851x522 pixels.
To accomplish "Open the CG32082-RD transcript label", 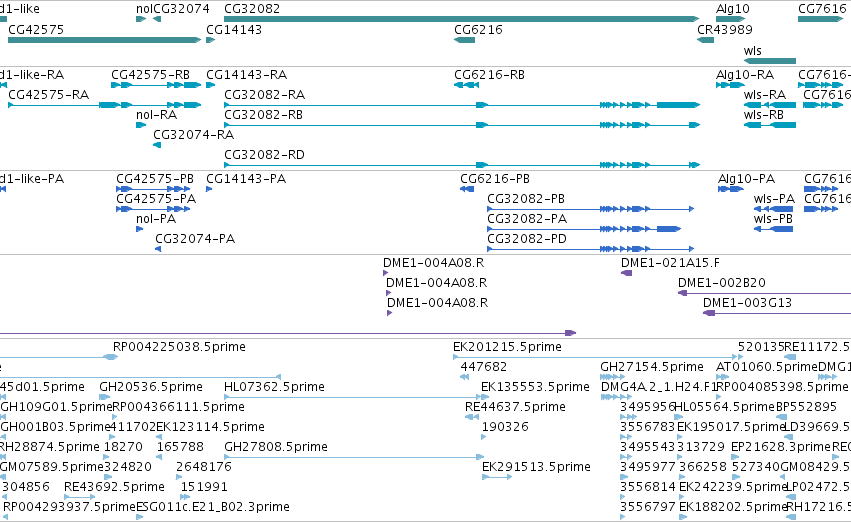I will (264, 155).
